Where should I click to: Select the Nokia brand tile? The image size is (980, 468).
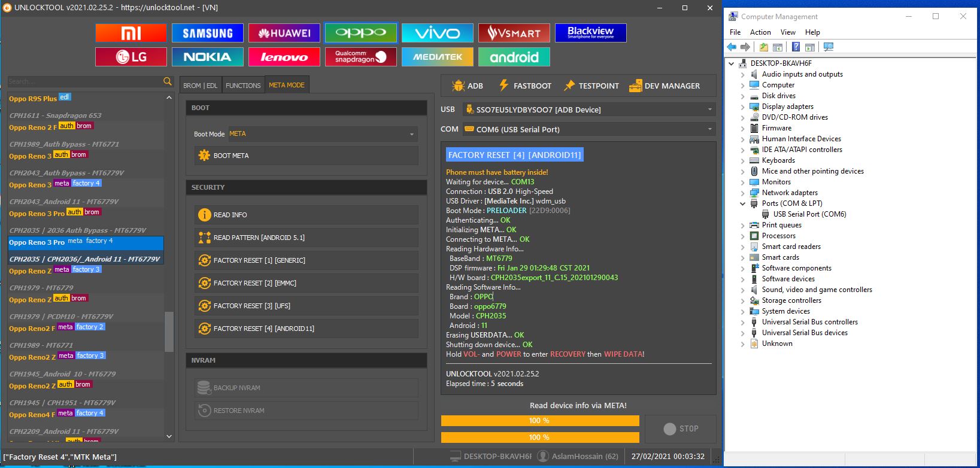pyautogui.click(x=208, y=57)
